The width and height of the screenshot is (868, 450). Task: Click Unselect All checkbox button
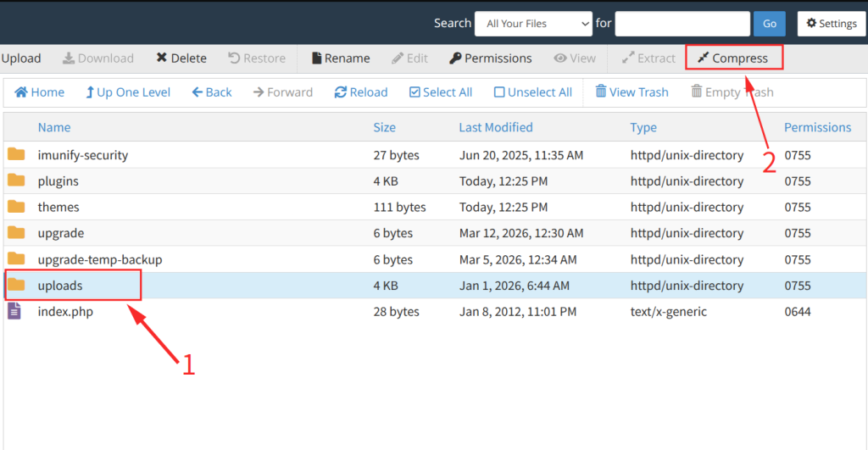pos(533,92)
